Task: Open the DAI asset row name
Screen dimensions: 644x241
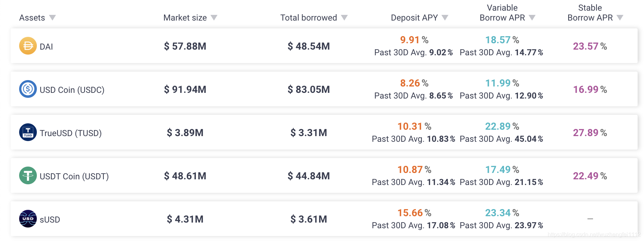Action: [x=46, y=47]
